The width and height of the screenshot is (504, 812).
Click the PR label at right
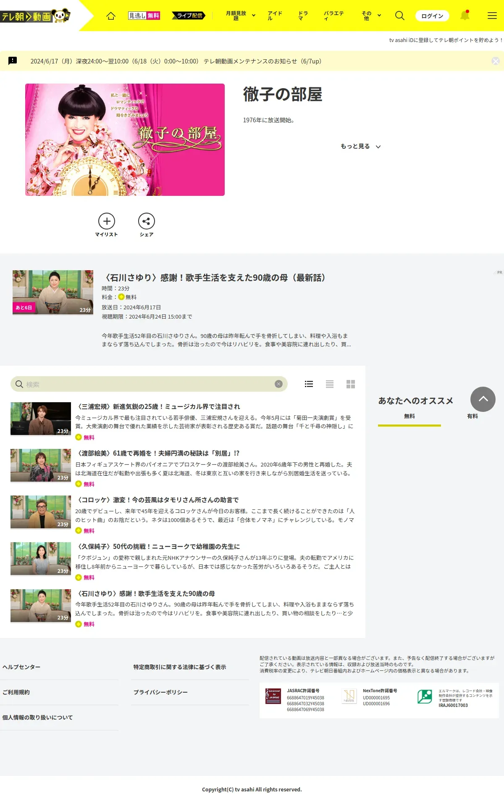(x=499, y=272)
